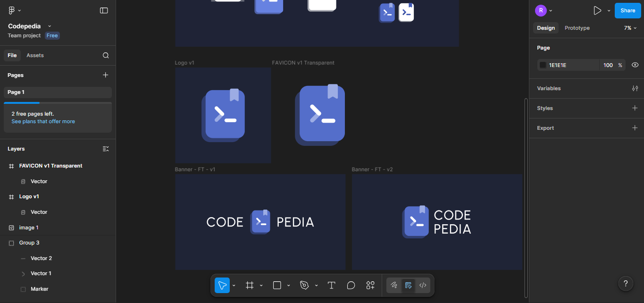Image resolution: width=644 pixels, height=303 pixels.
Task: Click the page background color swatch
Action: click(x=543, y=65)
